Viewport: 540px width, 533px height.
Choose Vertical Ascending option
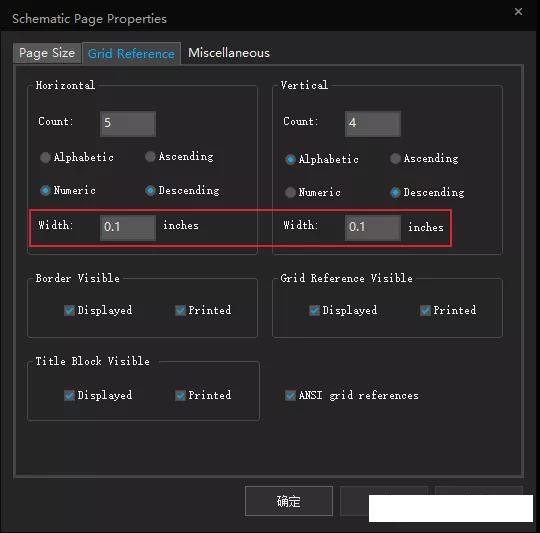coord(395,158)
